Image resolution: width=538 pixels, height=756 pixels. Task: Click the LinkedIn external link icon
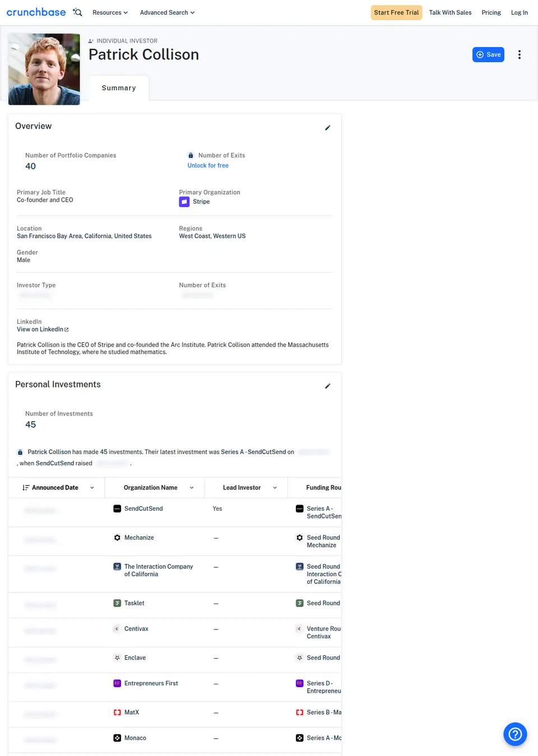pyautogui.click(x=67, y=330)
